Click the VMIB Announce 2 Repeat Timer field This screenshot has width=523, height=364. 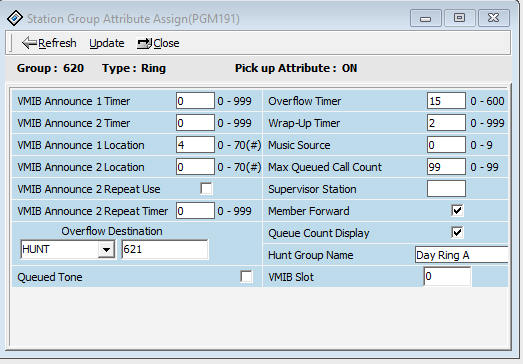coord(195,211)
